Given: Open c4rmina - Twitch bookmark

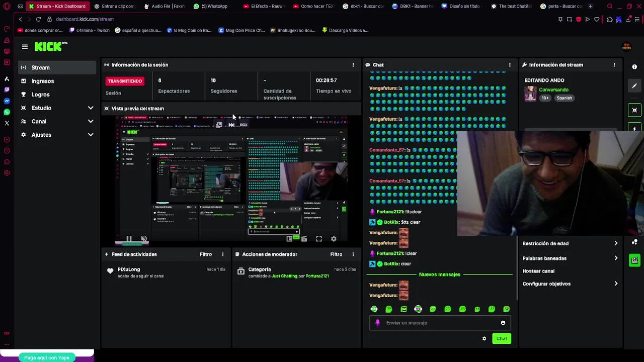Looking at the screenshot, I should 90,30.
